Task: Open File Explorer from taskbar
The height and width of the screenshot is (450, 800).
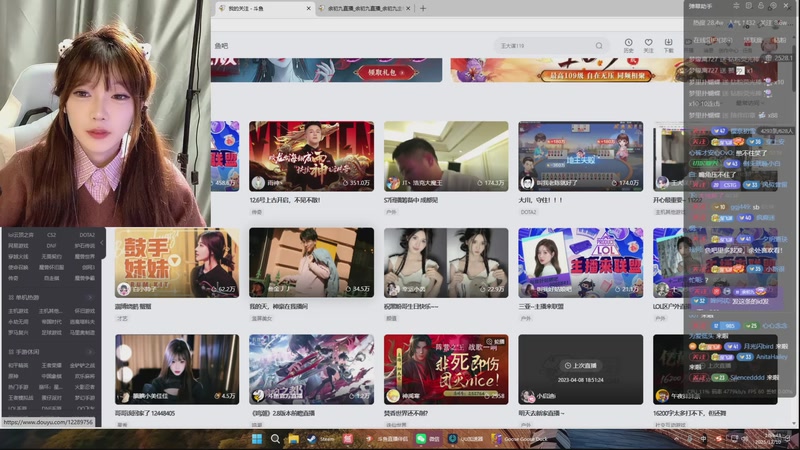Action: [293, 439]
